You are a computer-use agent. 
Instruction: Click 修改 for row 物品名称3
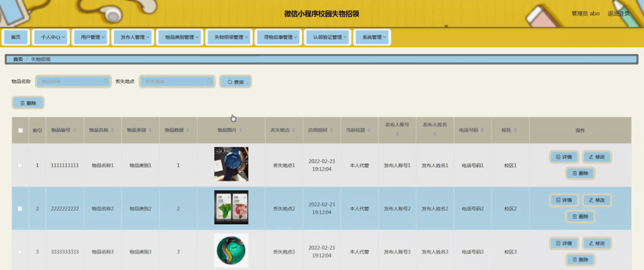point(597,244)
